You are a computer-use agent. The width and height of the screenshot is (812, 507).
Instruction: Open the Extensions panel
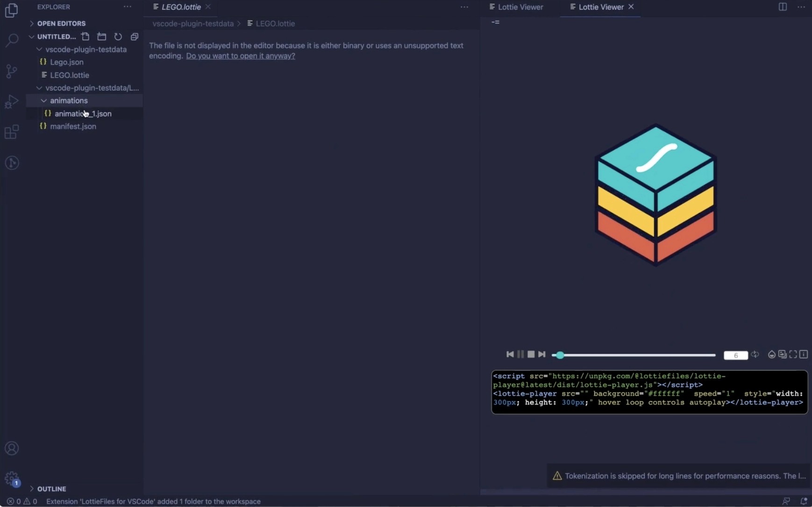point(11,132)
